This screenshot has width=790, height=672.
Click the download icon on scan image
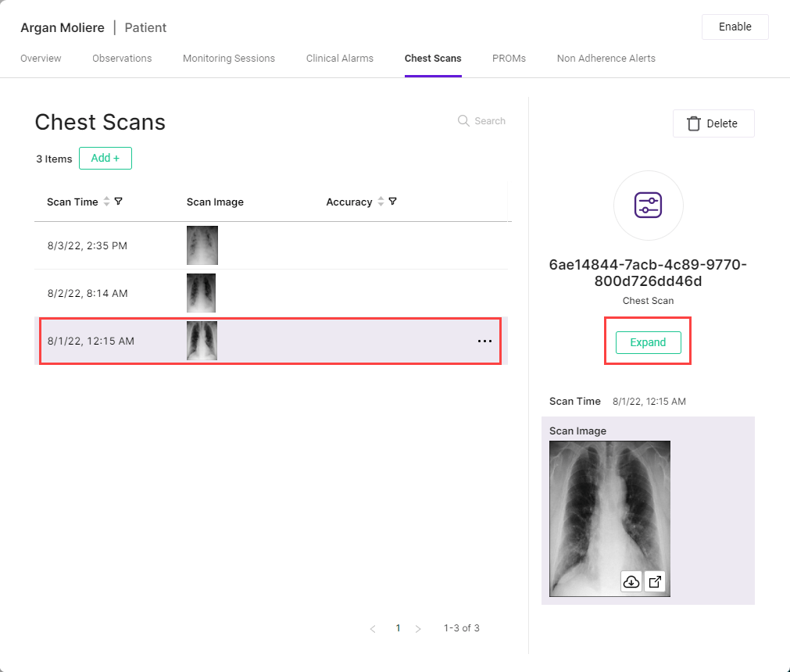click(631, 581)
